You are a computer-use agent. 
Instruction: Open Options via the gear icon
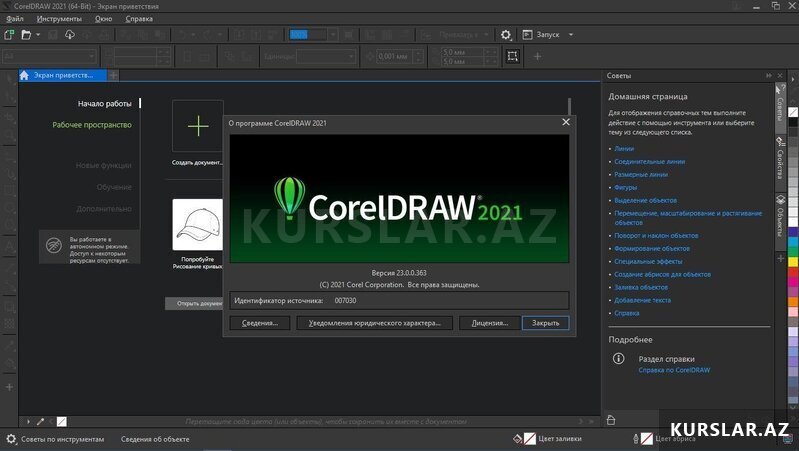click(x=505, y=35)
